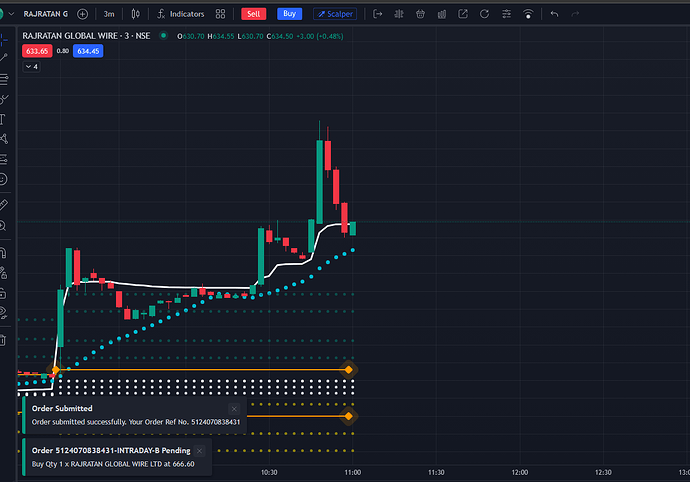
Task: Undo the last chart action
Action: [x=554, y=14]
